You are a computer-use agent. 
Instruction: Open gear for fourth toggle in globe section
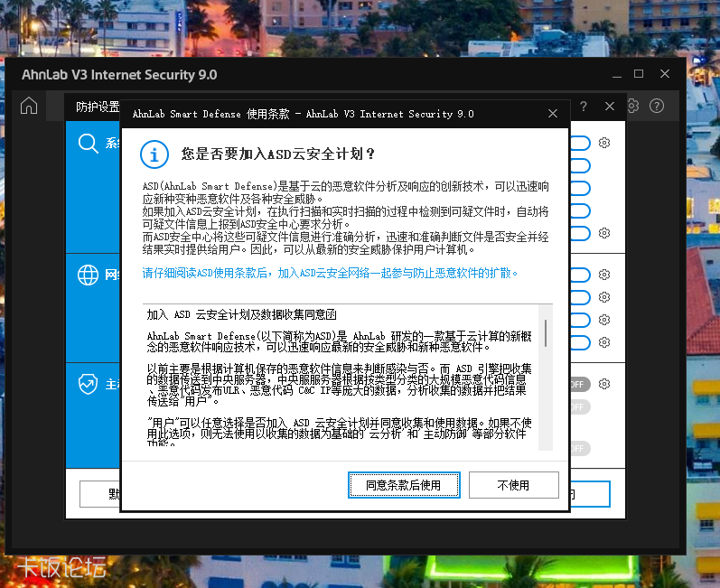click(x=604, y=342)
